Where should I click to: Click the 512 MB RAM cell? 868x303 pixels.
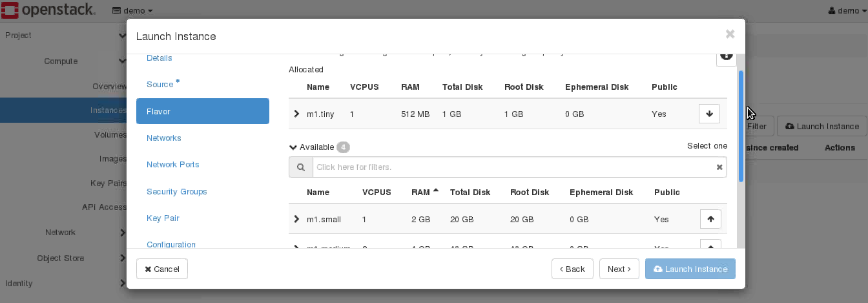point(415,114)
